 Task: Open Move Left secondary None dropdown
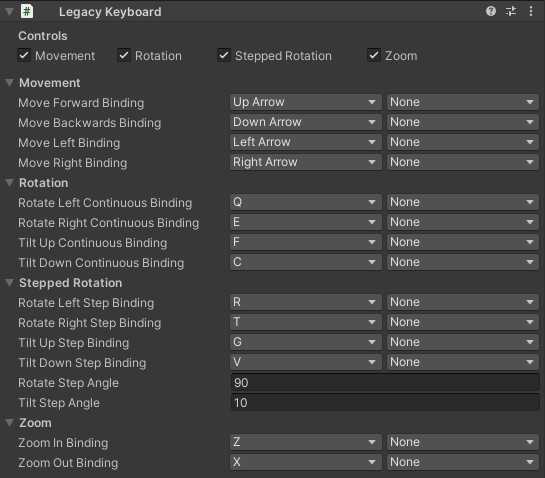pyautogui.click(x=463, y=142)
